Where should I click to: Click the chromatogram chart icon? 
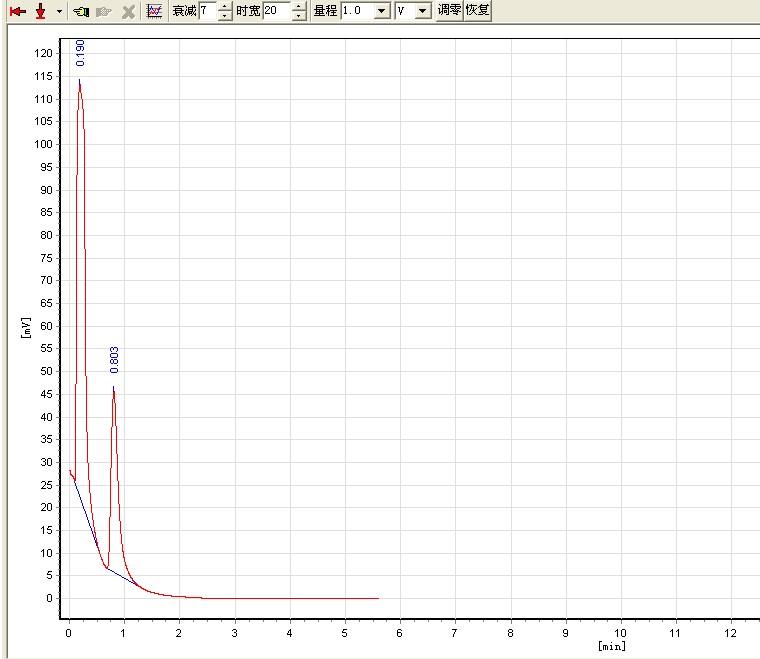154,11
